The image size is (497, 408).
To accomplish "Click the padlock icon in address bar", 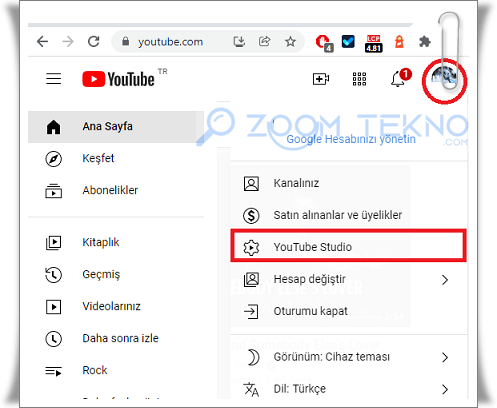I will [x=125, y=42].
